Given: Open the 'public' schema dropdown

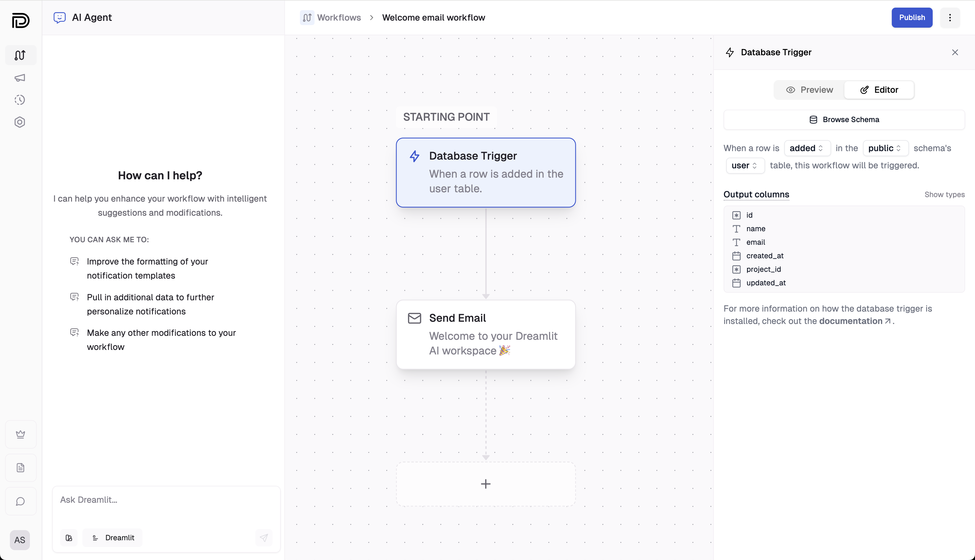Looking at the screenshot, I should (x=885, y=148).
